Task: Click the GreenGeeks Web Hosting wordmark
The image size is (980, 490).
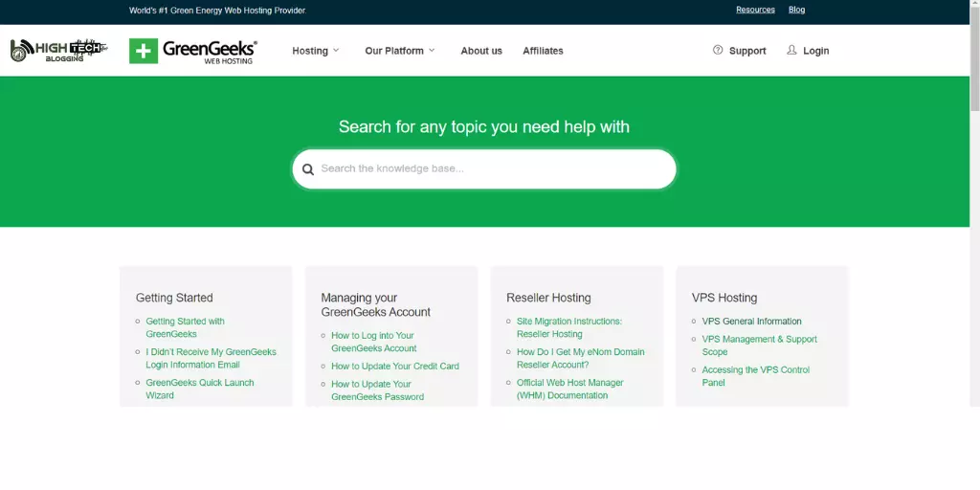Action: 210,52
